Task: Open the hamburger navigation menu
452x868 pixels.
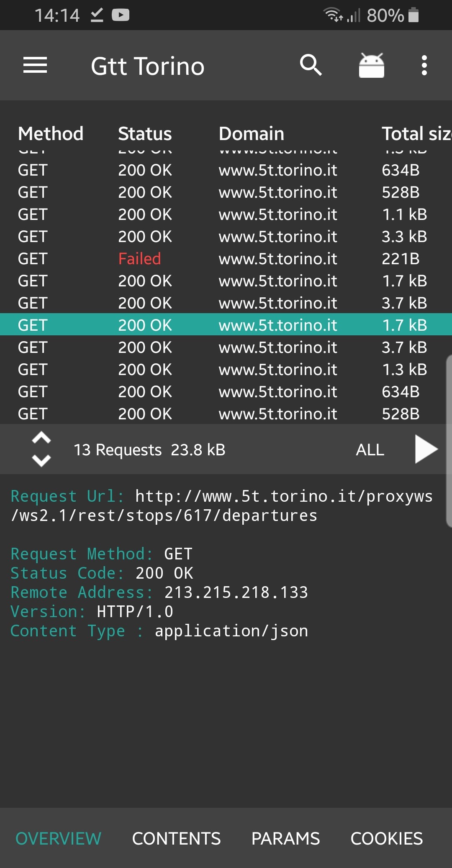Action: (x=35, y=65)
